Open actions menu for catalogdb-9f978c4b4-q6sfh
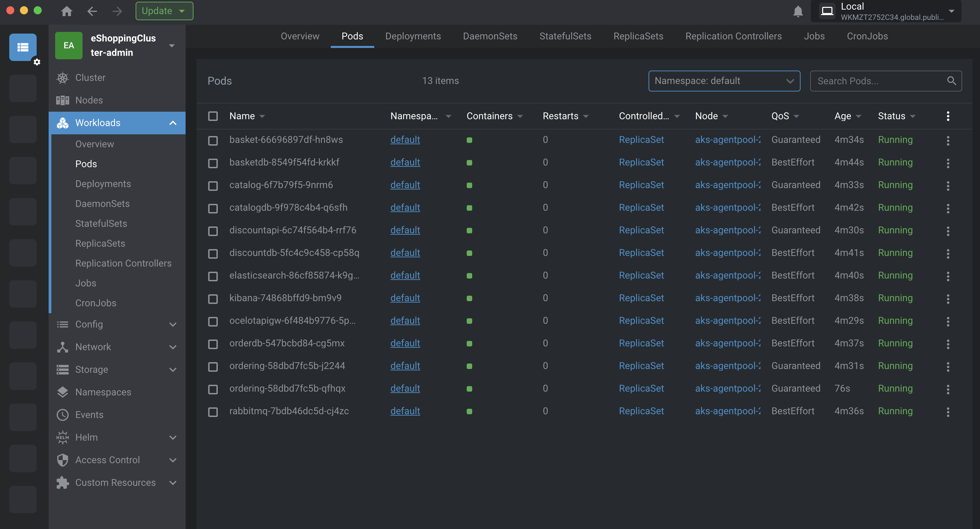This screenshot has height=529, width=980. click(948, 208)
